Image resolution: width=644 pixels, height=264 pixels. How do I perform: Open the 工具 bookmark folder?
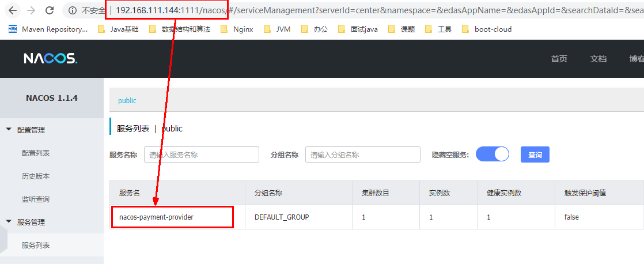click(438, 29)
